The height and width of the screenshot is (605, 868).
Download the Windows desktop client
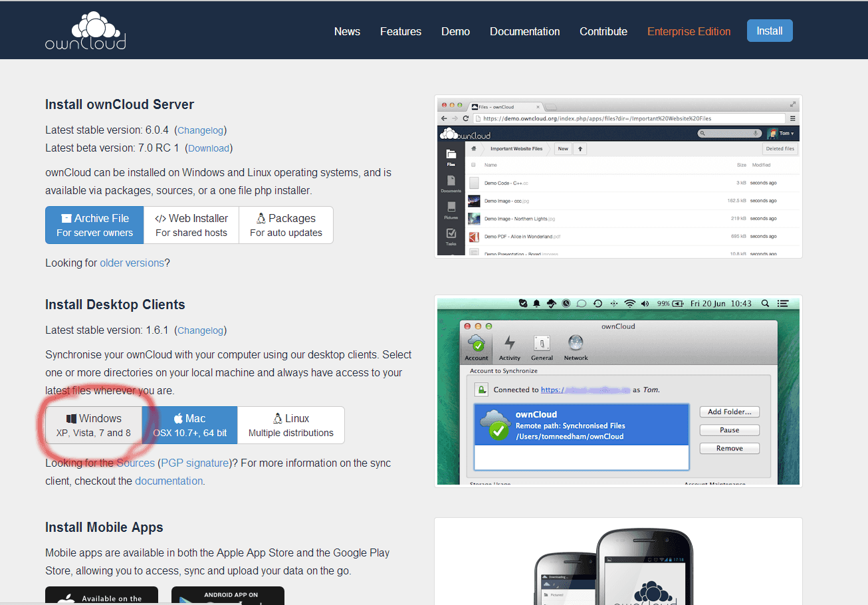pyautogui.click(x=94, y=425)
